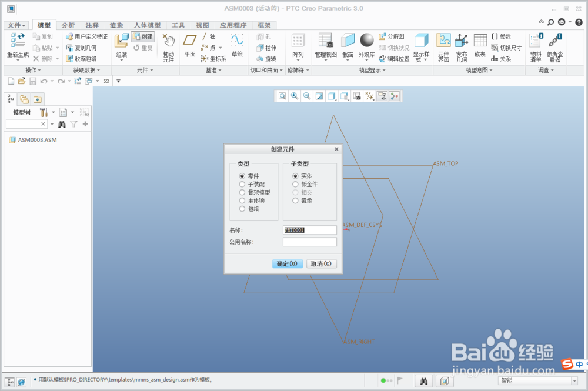Click the Save icon in quick access toolbar
Screen dimensions: 588x391
(33, 81)
